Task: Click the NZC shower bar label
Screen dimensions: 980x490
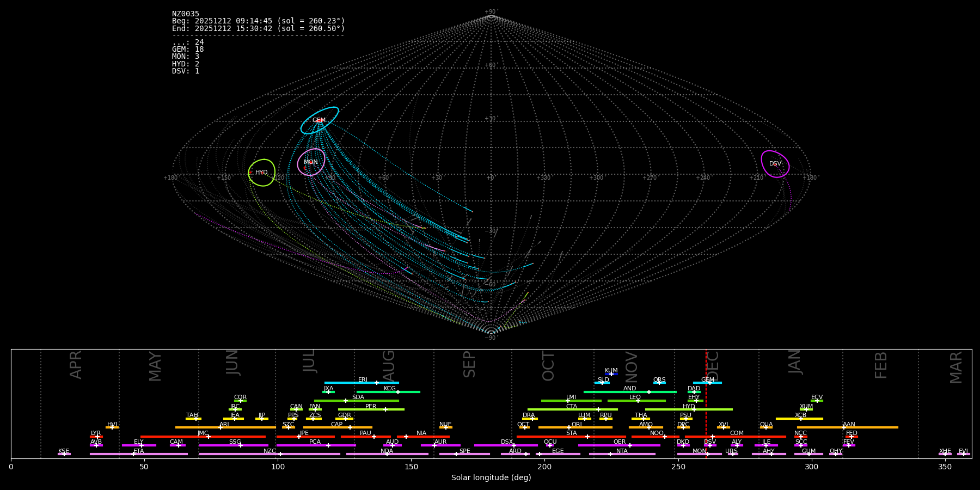Action: pos(269,451)
